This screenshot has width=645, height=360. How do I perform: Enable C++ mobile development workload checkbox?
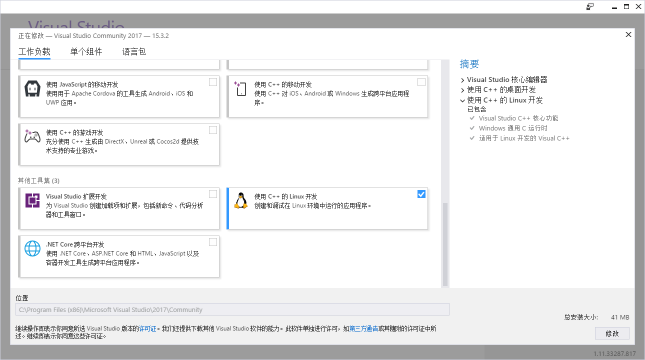(x=421, y=82)
